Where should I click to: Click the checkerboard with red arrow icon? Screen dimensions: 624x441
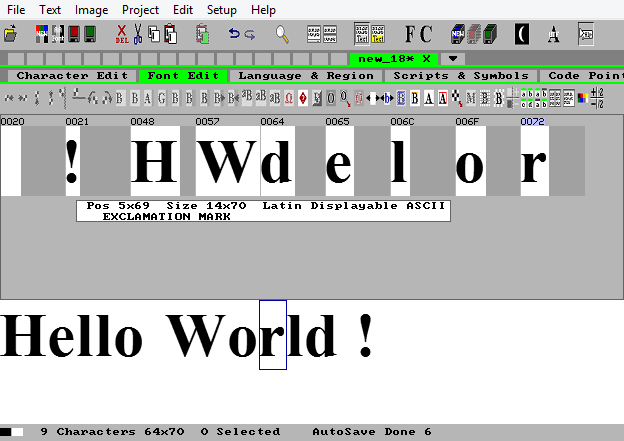coord(457,98)
